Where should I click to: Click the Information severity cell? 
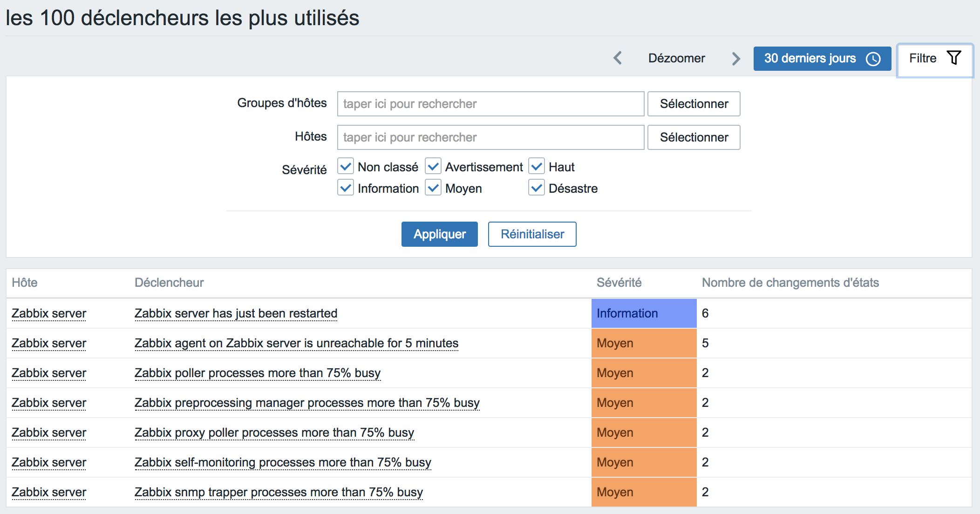(644, 313)
